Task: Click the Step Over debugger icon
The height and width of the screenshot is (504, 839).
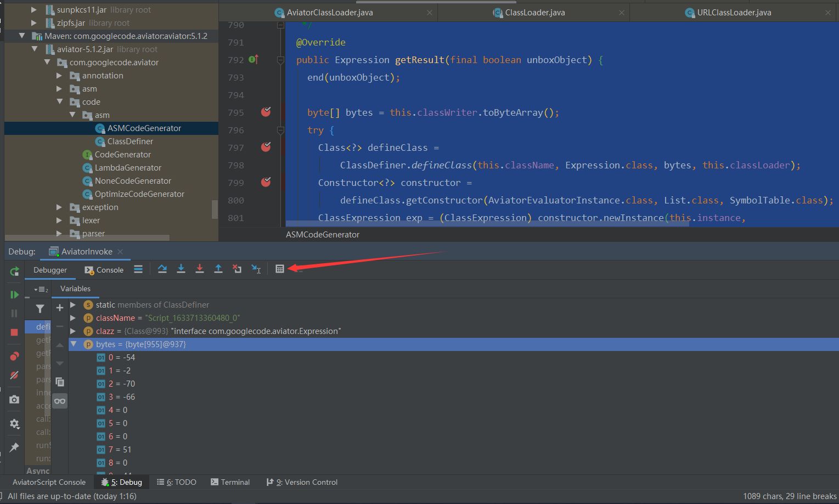Action: 162,269
